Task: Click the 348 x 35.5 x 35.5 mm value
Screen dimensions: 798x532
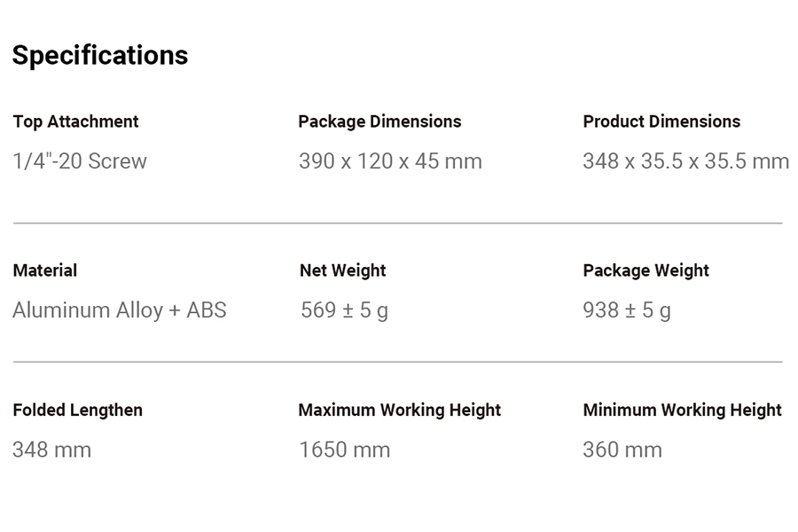Action: pos(686,160)
